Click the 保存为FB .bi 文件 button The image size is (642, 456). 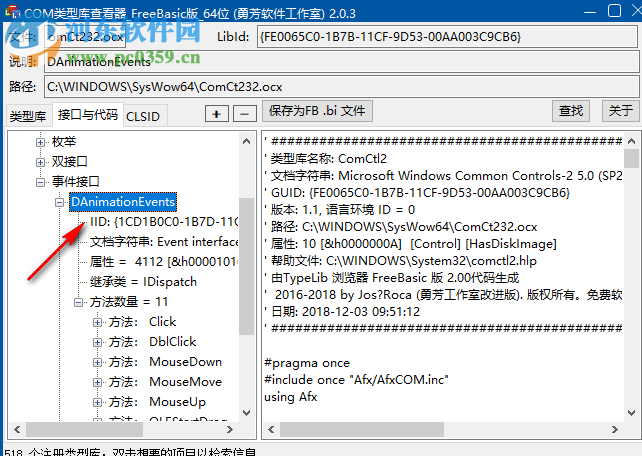point(317,111)
